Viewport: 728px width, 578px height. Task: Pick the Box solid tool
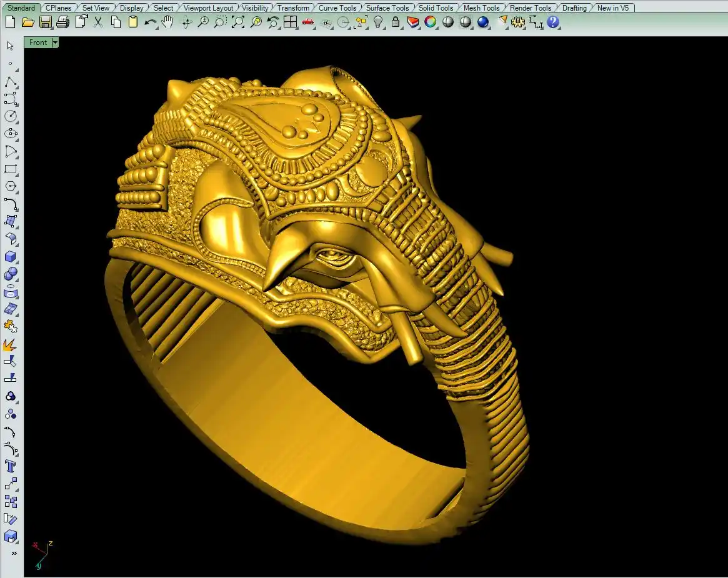(x=11, y=257)
